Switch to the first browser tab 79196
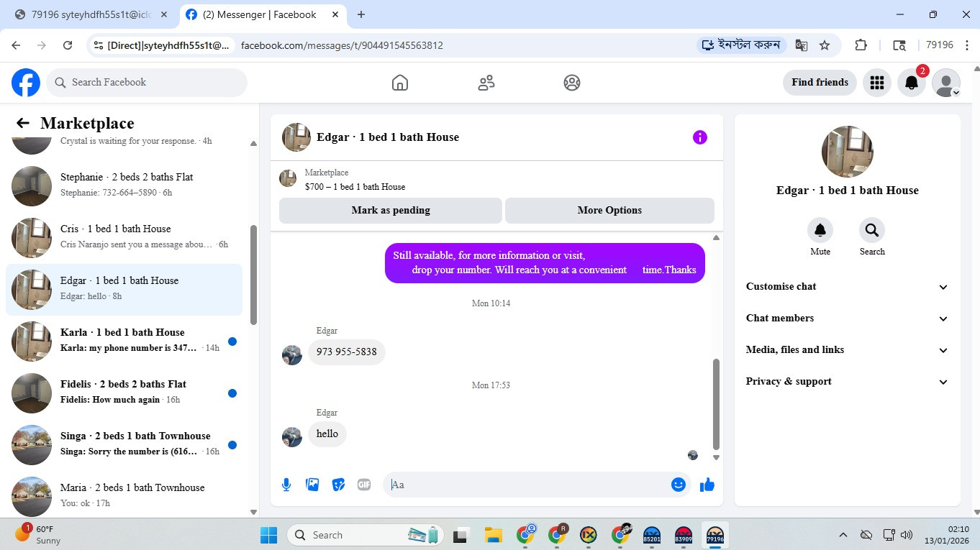This screenshot has width=980, height=550. click(91, 14)
